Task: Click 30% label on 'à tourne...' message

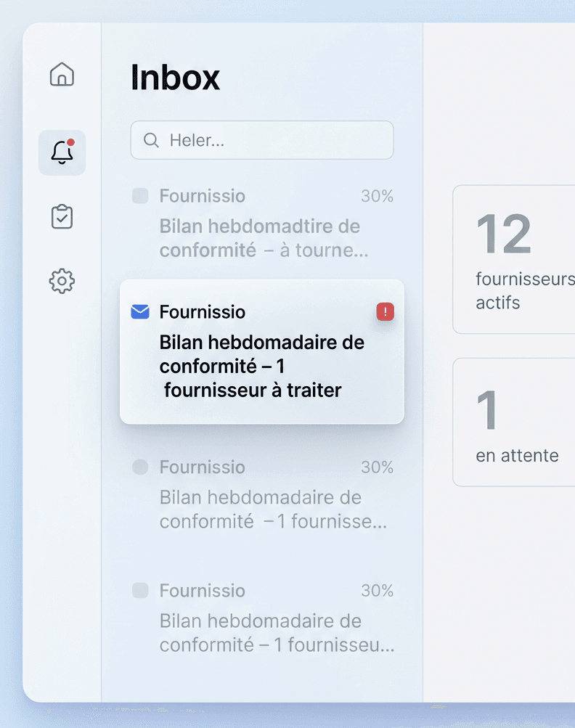Action: click(x=377, y=196)
